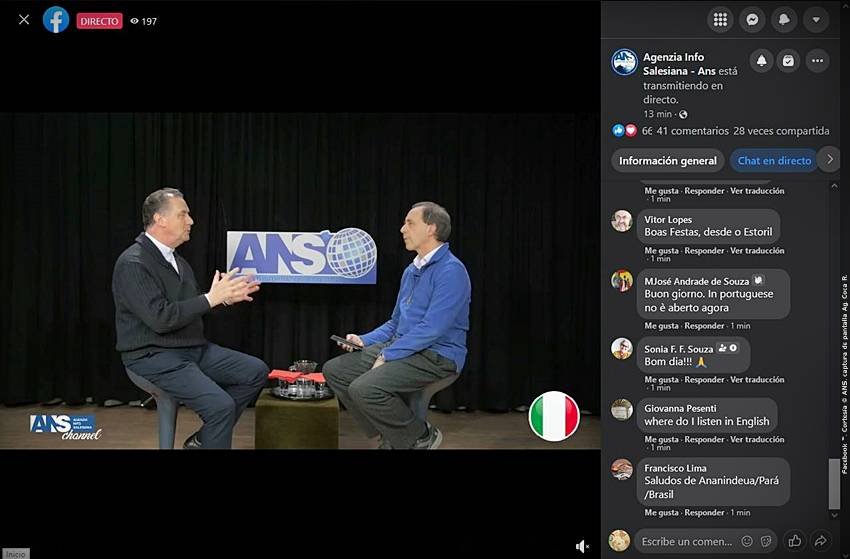Toggle live notifications bell for this video
850x559 pixels.
(x=762, y=61)
